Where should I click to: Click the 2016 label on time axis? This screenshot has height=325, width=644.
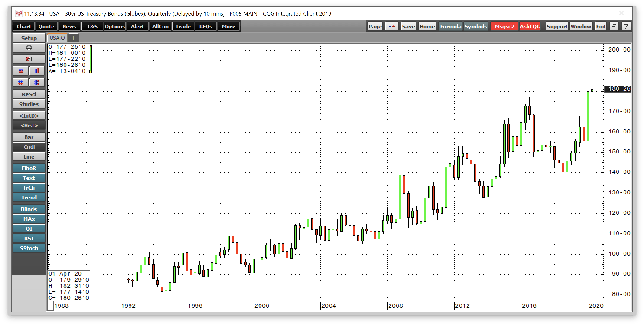point(529,306)
